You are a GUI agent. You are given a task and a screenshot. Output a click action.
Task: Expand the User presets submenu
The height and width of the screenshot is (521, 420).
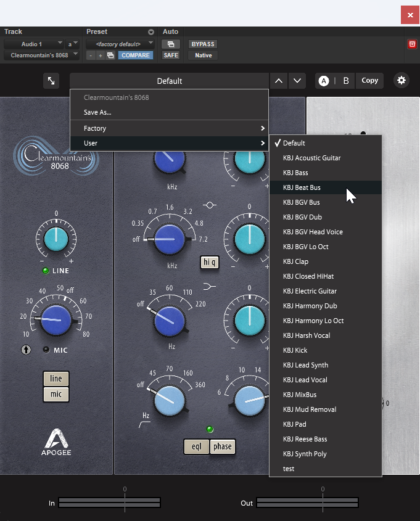tap(169, 143)
